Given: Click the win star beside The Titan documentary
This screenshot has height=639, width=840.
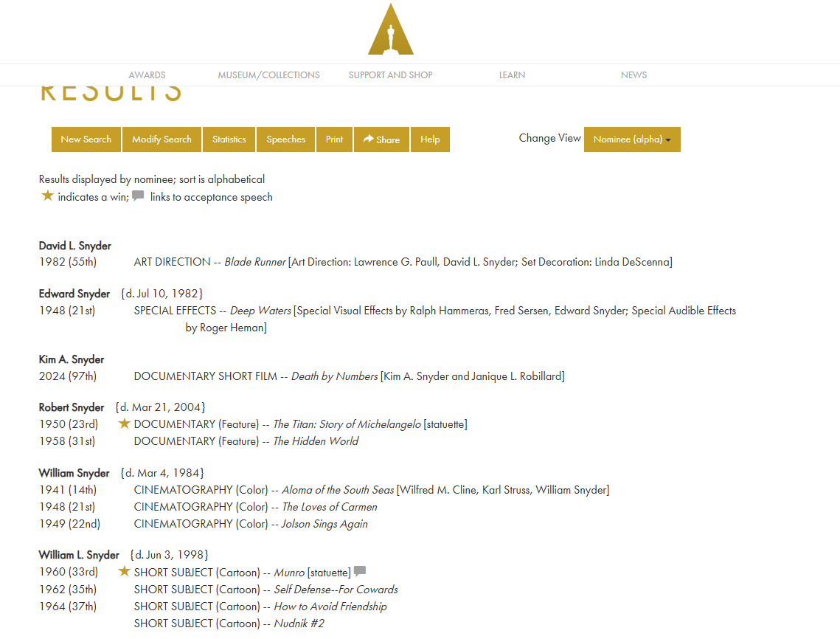Looking at the screenshot, I should click(125, 424).
